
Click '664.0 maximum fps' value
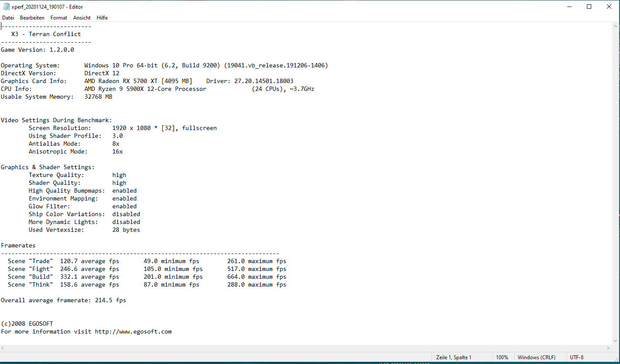click(257, 277)
